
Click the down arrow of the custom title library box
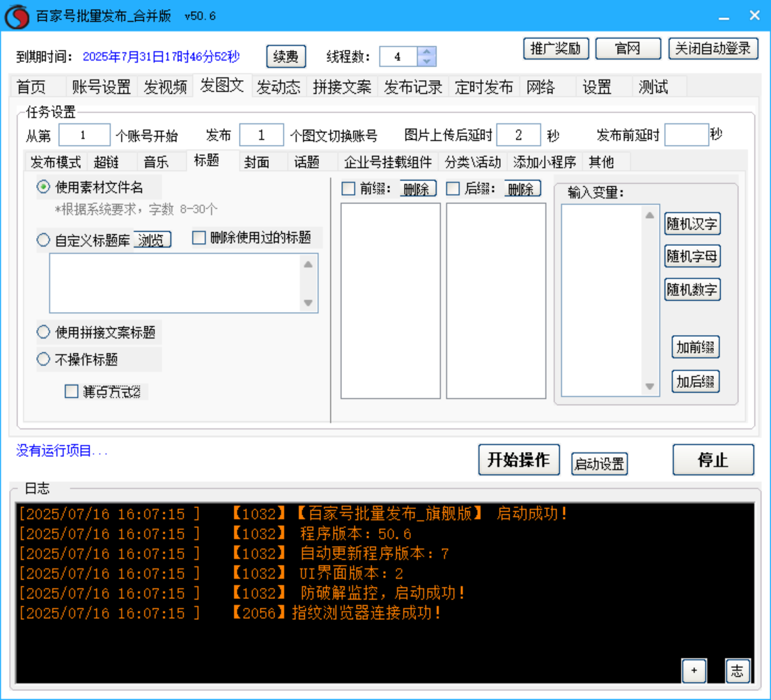(x=309, y=303)
